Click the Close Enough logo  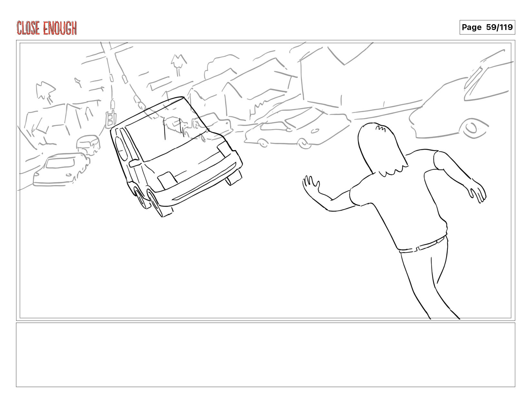coord(47,28)
